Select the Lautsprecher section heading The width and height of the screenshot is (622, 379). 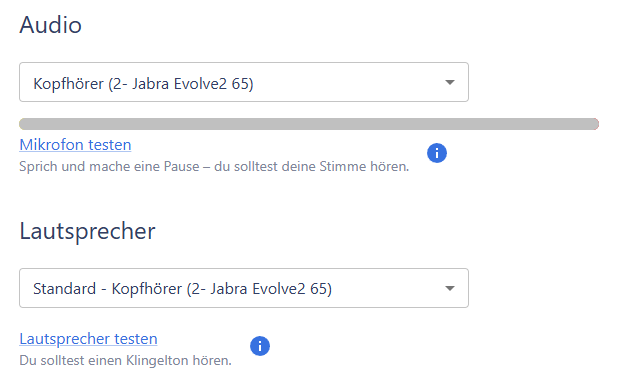(87, 231)
